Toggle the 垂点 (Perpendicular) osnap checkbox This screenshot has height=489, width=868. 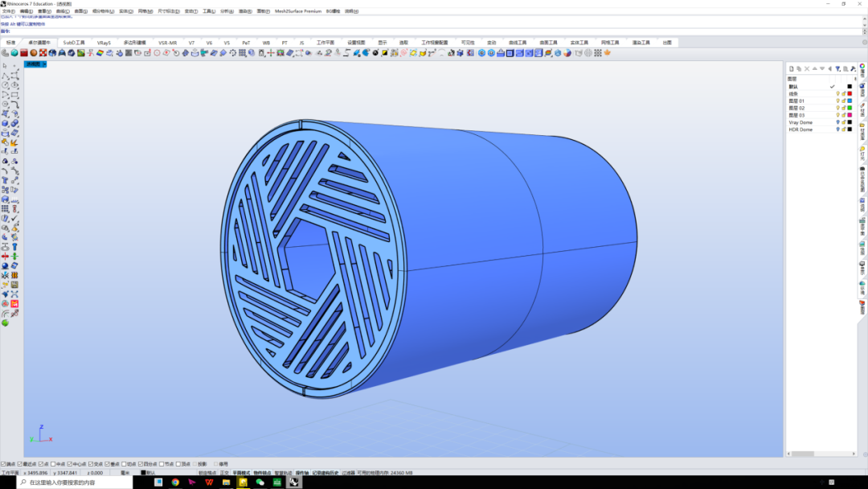click(x=108, y=464)
